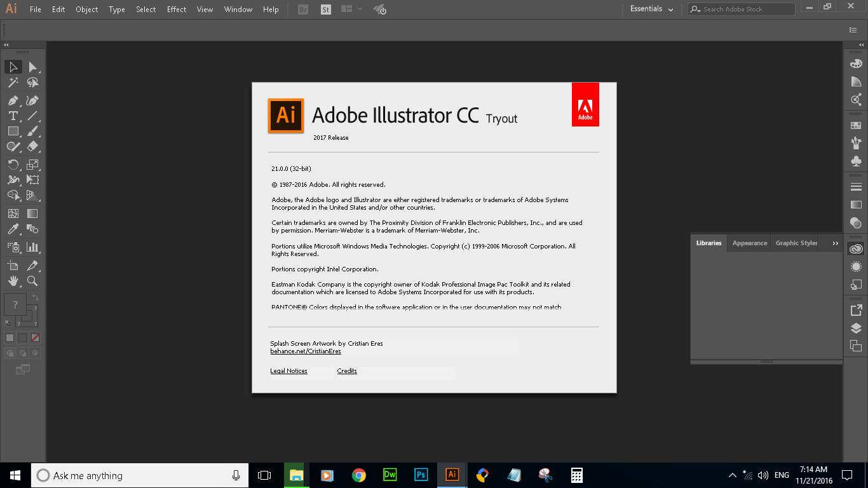868x488 pixels.
Task: Select the Zoom magnifier tool
Action: 32,281
